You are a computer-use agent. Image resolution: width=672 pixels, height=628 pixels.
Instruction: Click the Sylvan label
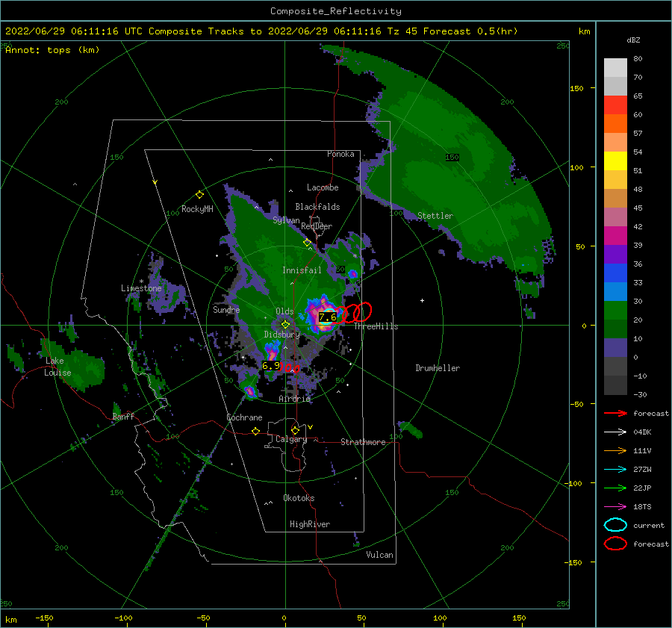tap(286, 220)
